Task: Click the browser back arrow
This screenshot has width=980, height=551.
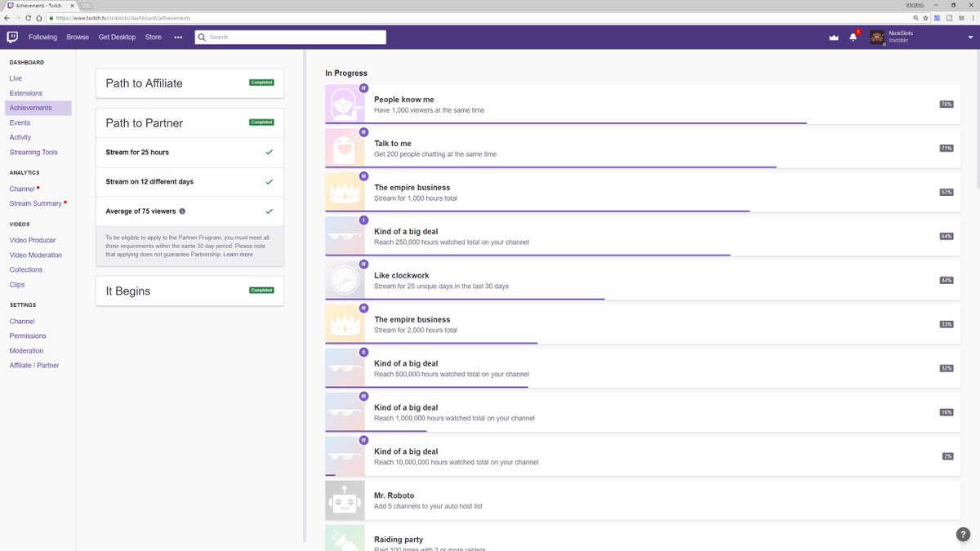Action: coord(7,17)
